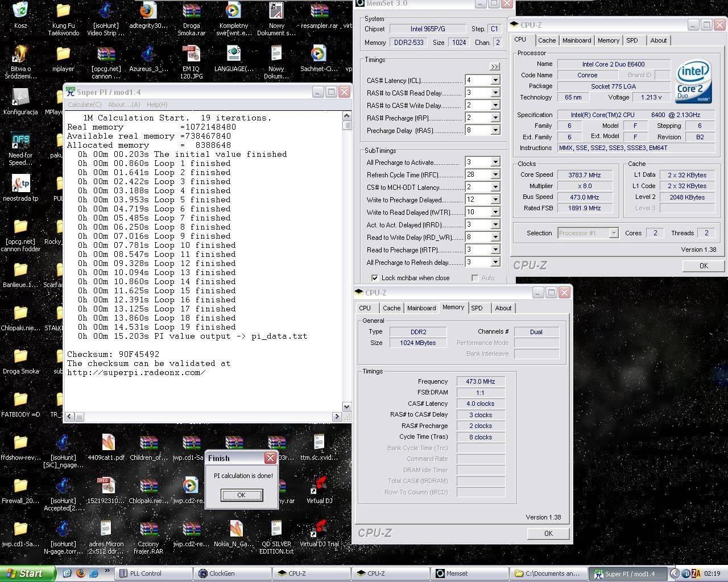The width and height of the screenshot is (728, 582).
Task: Click OK in the top CPU-Z window
Action: tap(704, 265)
